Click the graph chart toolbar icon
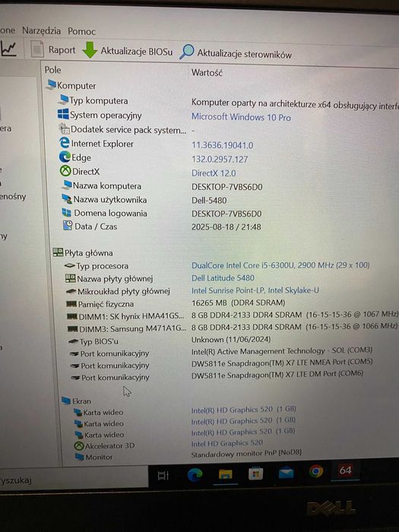Screen dimensions: 399x532 [x=9, y=49]
